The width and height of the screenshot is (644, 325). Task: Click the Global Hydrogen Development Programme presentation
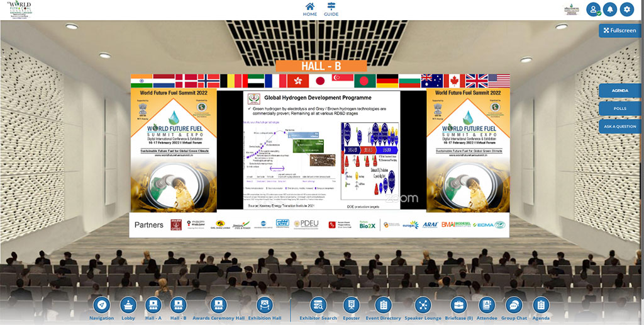pyautogui.click(x=322, y=150)
